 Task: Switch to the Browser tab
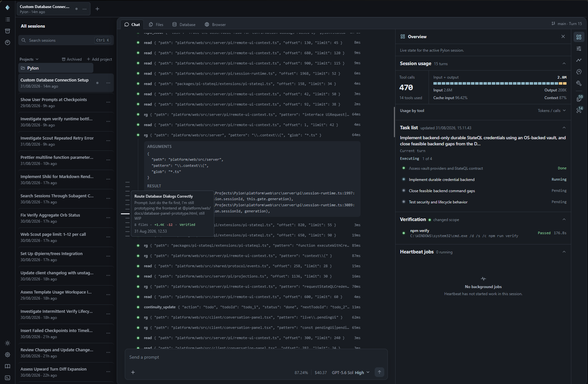pos(215,25)
